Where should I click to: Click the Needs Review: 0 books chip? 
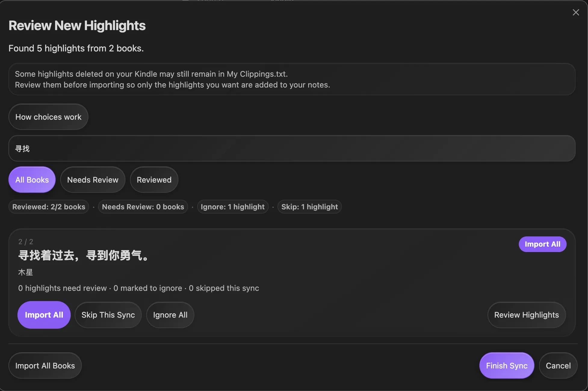143,207
